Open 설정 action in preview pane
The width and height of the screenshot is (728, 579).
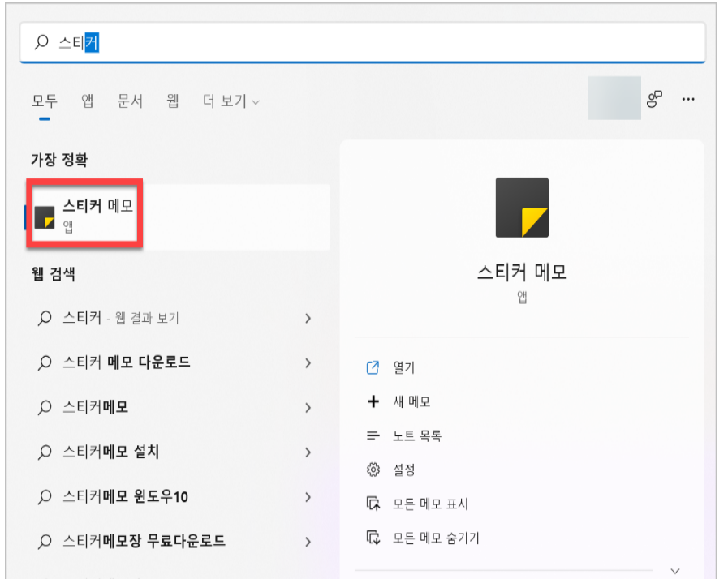tap(403, 470)
